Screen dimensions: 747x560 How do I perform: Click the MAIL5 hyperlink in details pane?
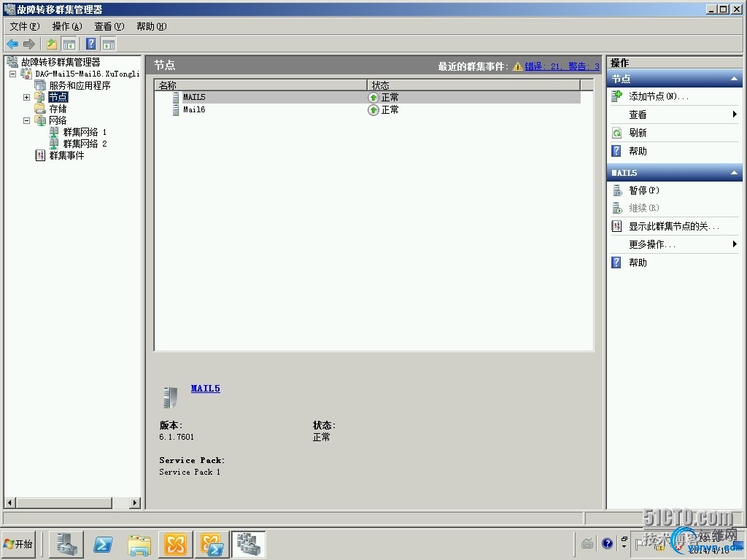(x=205, y=389)
